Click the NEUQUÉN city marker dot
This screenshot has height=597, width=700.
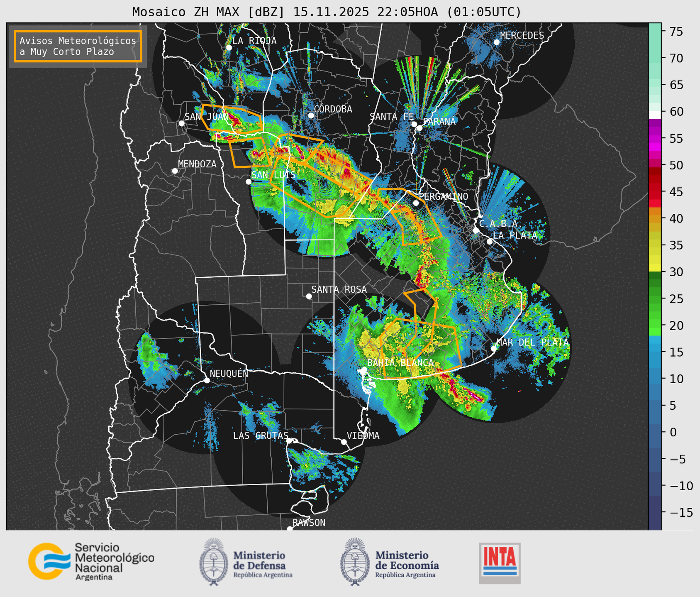point(207,380)
